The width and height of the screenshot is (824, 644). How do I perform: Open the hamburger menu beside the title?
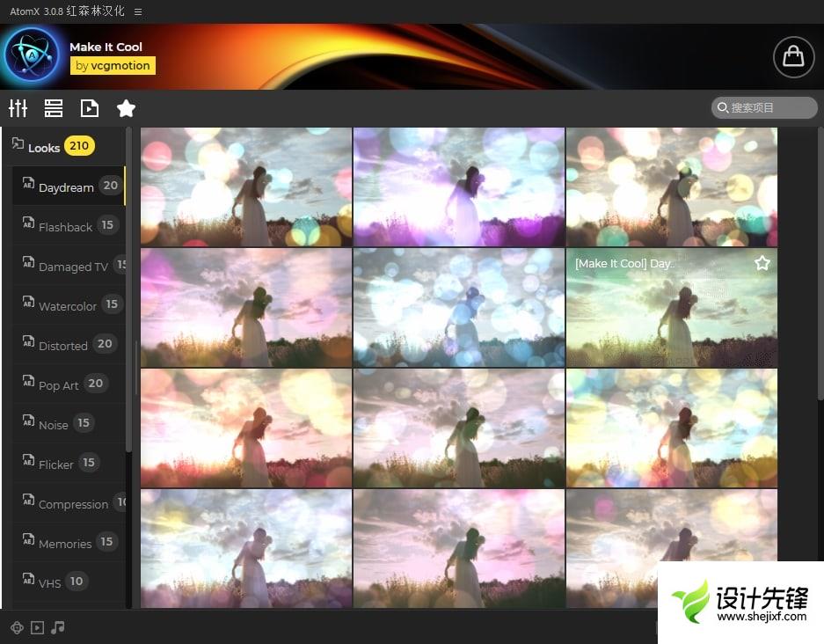click(138, 11)
